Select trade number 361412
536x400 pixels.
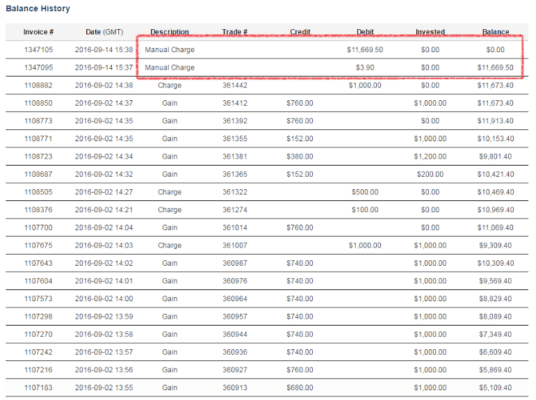(x=234, y=103)
